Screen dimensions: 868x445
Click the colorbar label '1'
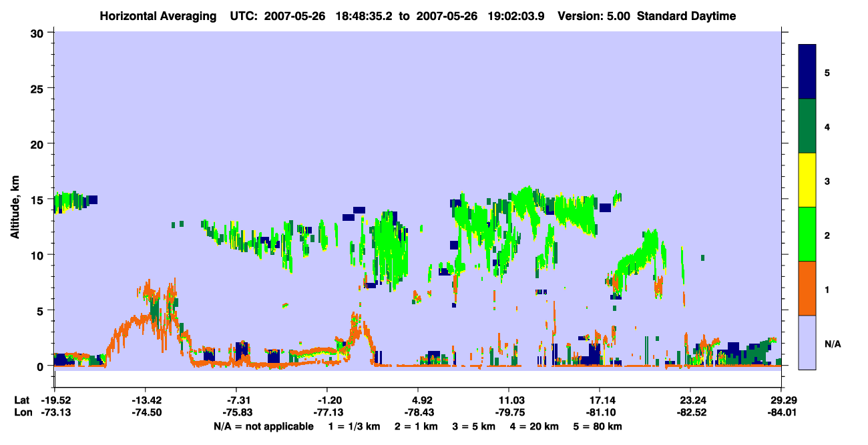point(827,288)
